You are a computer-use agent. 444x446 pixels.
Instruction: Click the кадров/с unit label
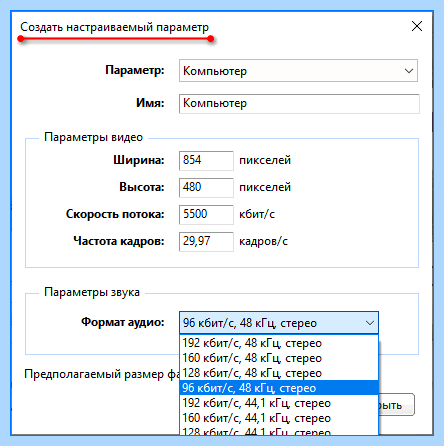point(263,241)
